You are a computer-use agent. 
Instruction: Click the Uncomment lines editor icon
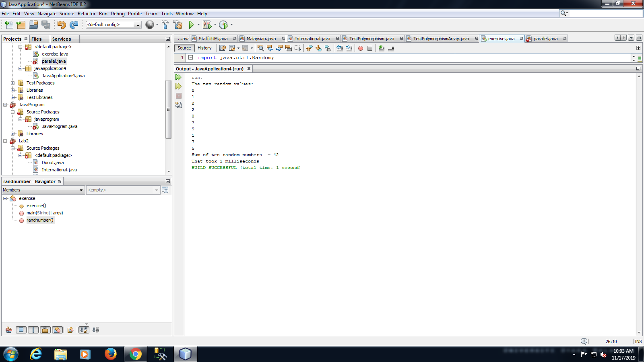click(391, 48)
